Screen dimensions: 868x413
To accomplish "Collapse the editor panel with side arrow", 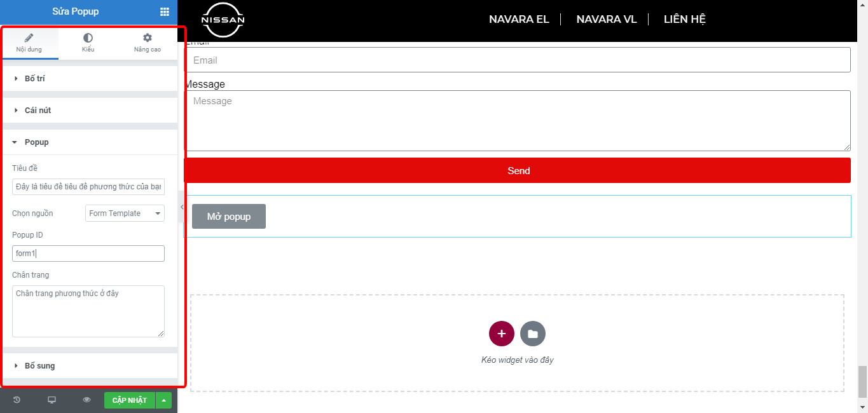I will point(182,207).
